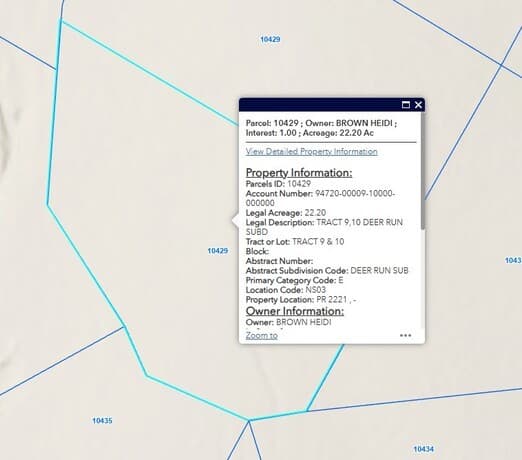
Task: Select the 10429 label left of the popup
Action: 218,251
